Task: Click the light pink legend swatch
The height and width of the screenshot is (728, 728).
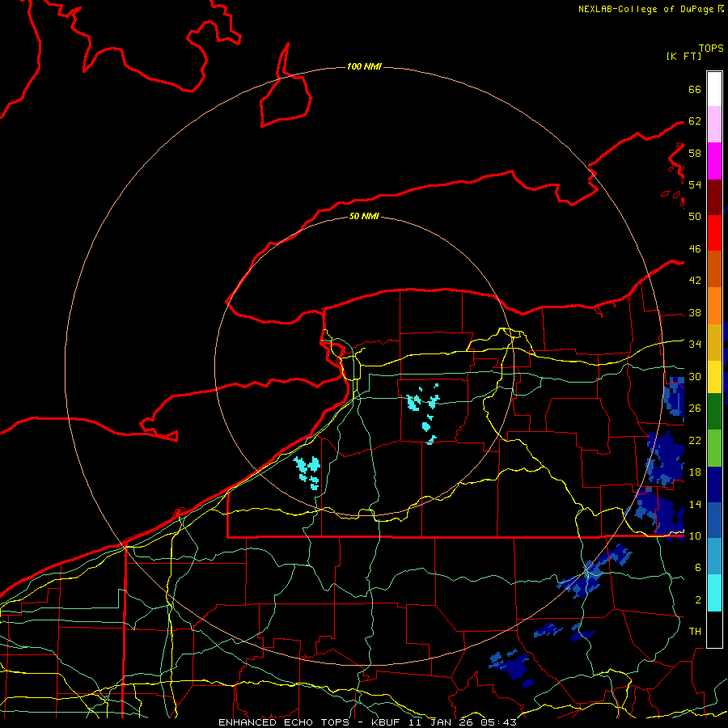Action: [x=714, y=125]
